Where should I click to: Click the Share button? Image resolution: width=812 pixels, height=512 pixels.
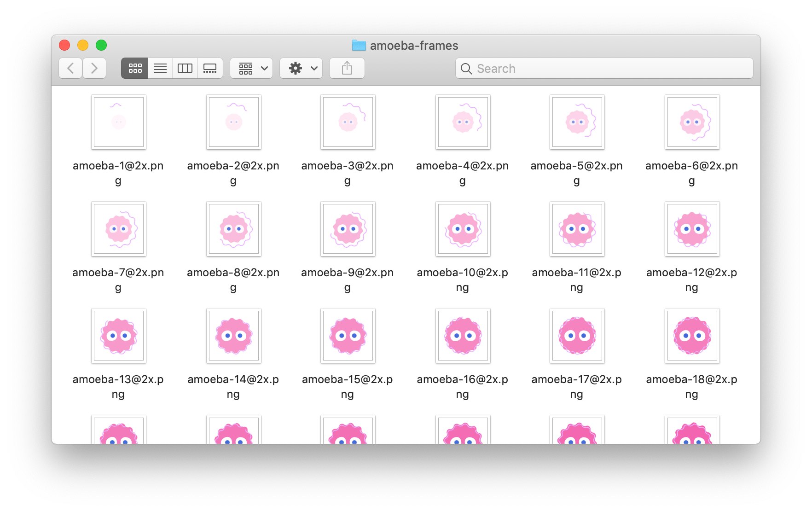pos(347,68)
